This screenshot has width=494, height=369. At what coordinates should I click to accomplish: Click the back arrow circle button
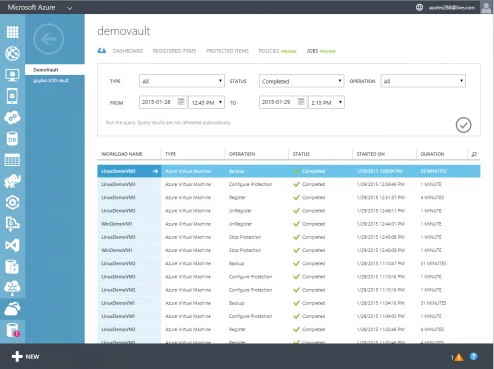[x=49, y=39]
